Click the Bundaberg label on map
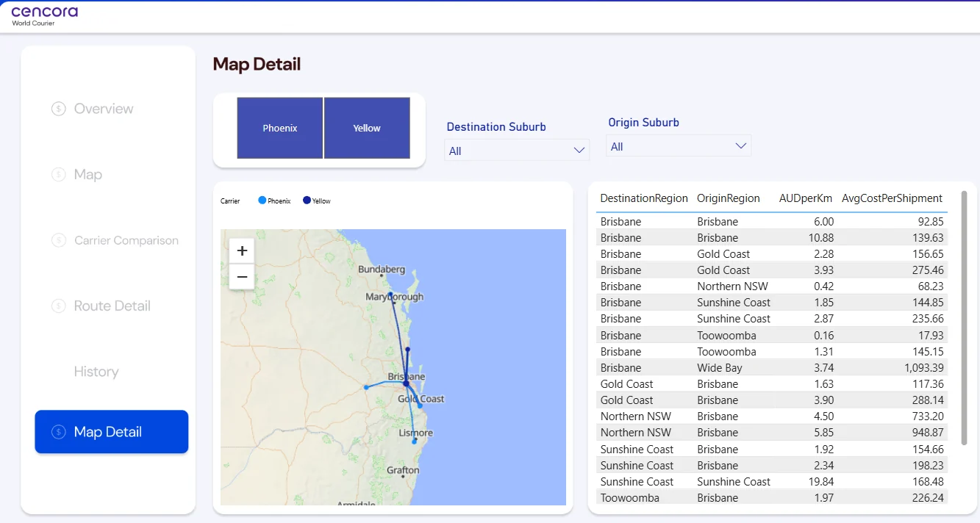 [382, 270]
